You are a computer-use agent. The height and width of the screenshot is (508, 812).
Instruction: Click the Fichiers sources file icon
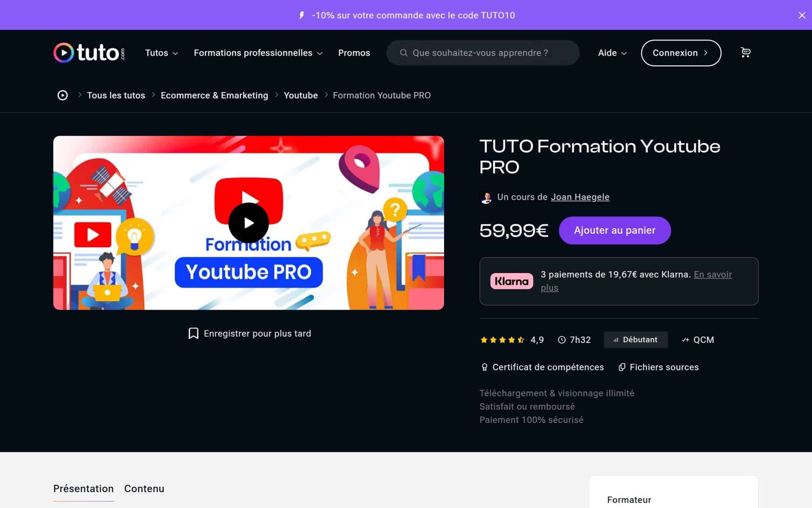pos(622,367)
